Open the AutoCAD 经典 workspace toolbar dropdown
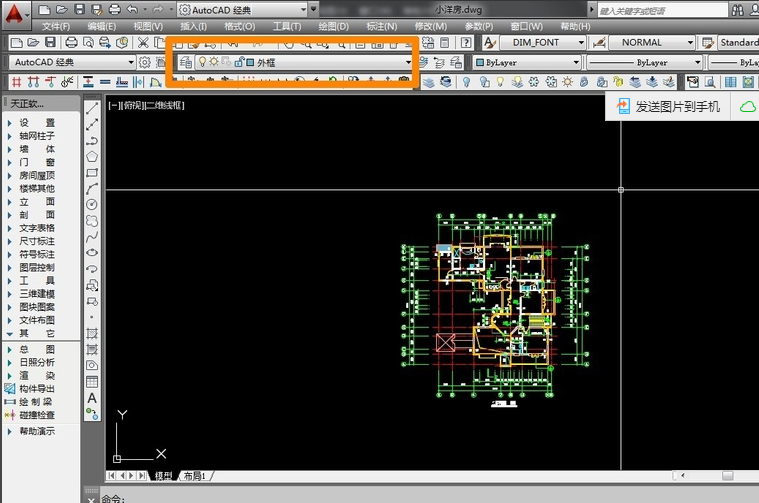The image size is (759, 503). click(131, 62)
